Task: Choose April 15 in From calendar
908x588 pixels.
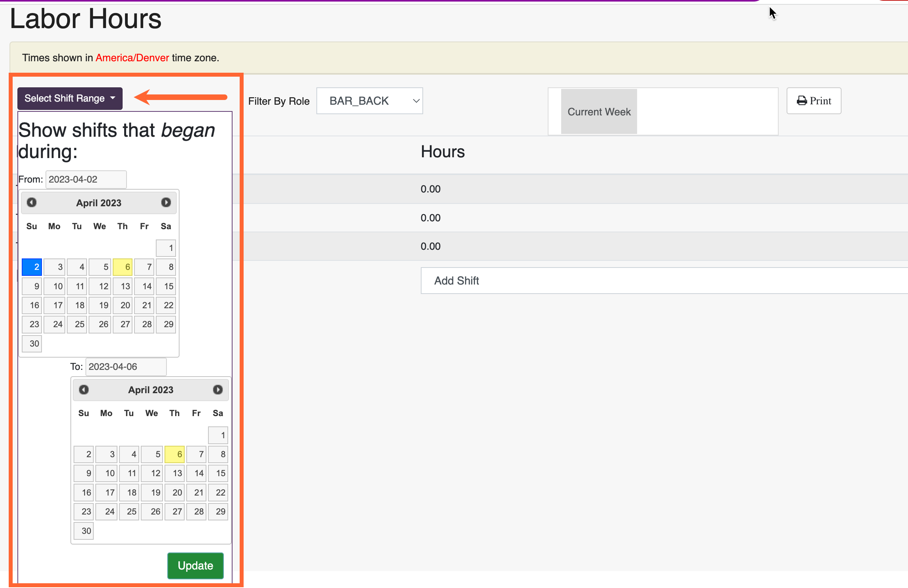Action: (x=166, y=286)
